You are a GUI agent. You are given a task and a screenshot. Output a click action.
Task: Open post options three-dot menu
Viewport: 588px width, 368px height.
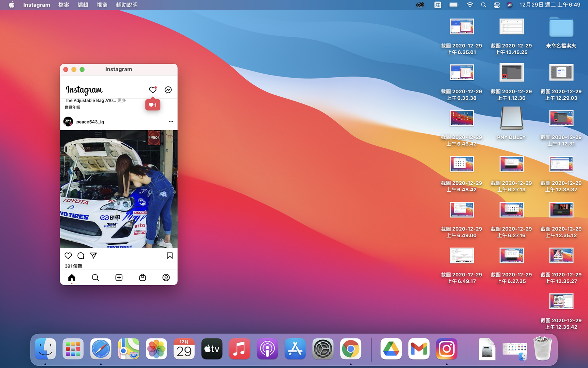pos(171,121)
